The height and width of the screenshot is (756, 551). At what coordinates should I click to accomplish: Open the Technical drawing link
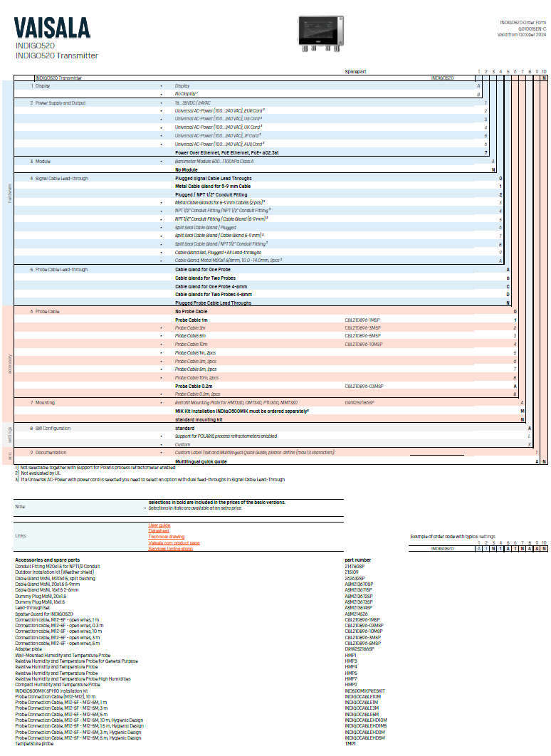[x=167, y=537]
